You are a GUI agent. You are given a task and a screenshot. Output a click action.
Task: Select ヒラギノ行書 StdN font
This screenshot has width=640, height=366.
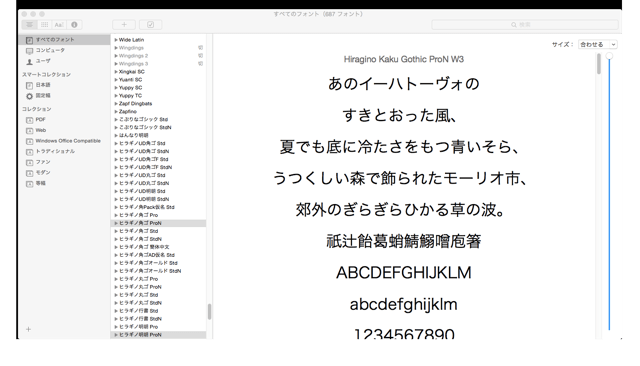point(140,319)
